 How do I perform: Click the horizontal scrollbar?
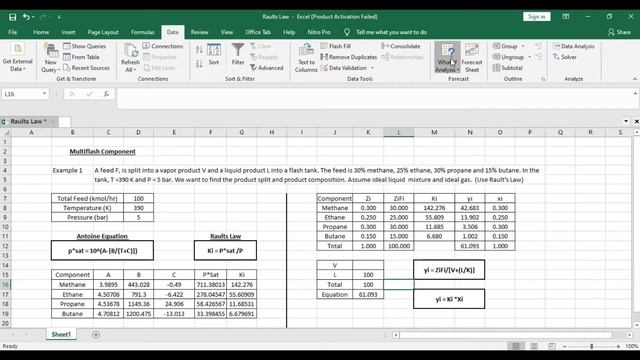pyautogui.click(x=505, y=335)
